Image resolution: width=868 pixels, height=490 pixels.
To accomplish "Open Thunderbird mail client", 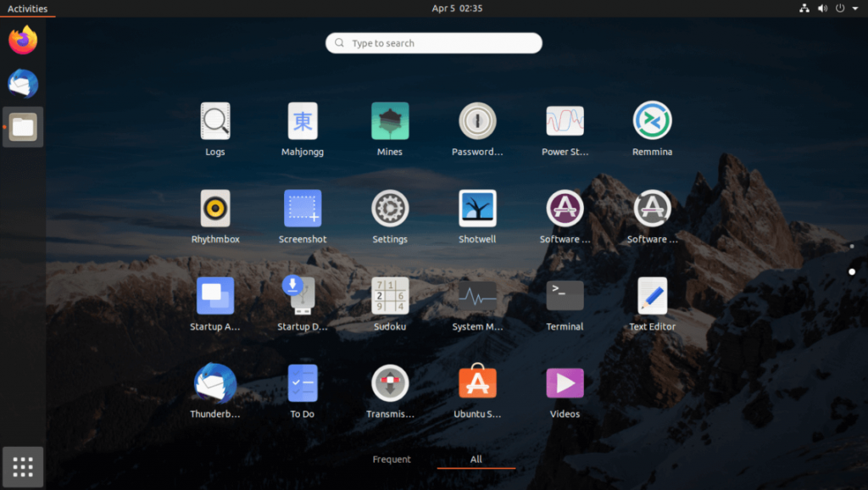I will (x=215, y=381).
